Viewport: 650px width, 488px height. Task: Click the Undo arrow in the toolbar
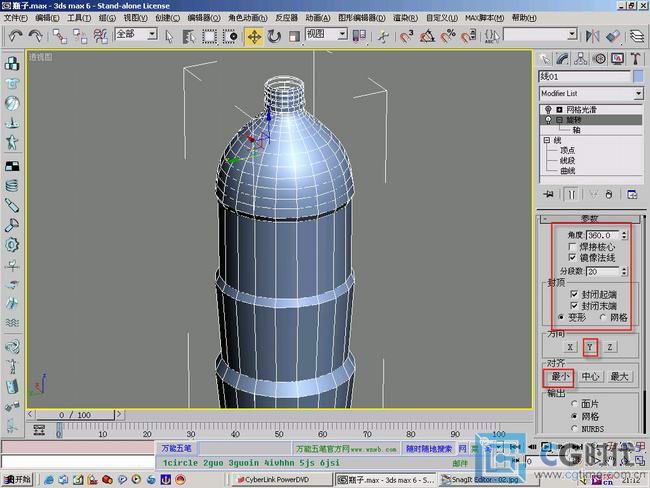tap(16, 36)
